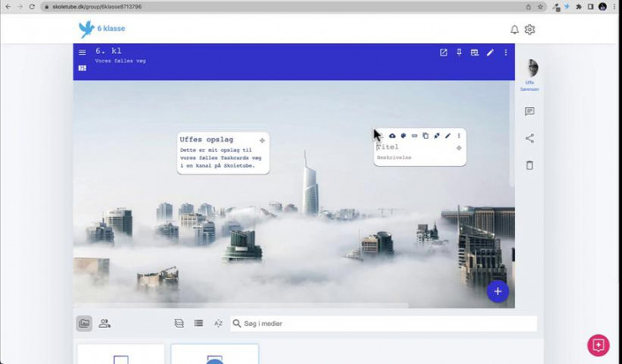Toggle A-Z sorting in media toolbar

[x=218, y=323]
